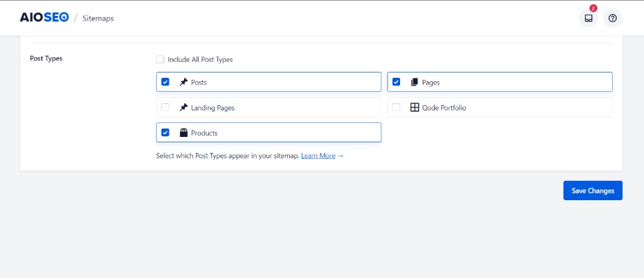The height and width of the screenshot is (278, 644).
Task: Click the stacked pages icon beside Pages
Action: (x=414, y=82)
